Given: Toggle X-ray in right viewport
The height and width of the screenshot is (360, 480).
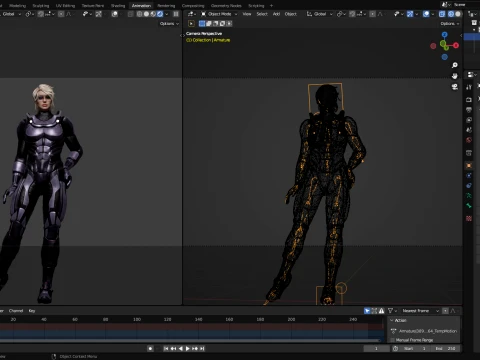Looking at the screenshot, I should [442, 14].
